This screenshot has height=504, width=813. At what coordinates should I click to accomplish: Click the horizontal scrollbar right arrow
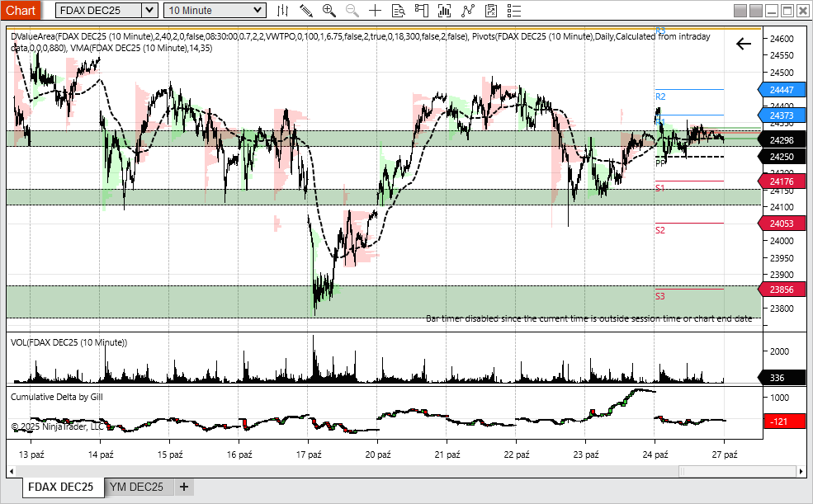click(x=799, y=470)
